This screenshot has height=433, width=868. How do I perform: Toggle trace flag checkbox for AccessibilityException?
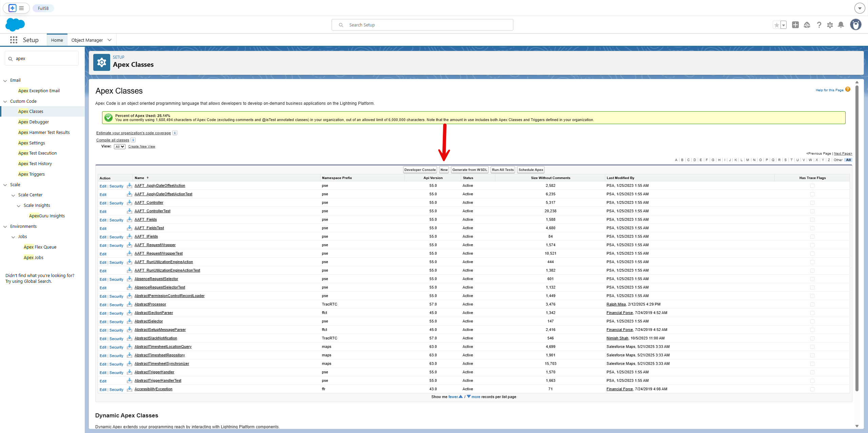coord(812,389)
